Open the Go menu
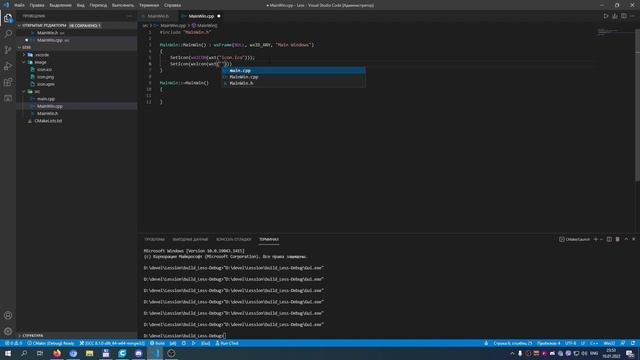Screen dimensions: 640x360 pos(98,5)
